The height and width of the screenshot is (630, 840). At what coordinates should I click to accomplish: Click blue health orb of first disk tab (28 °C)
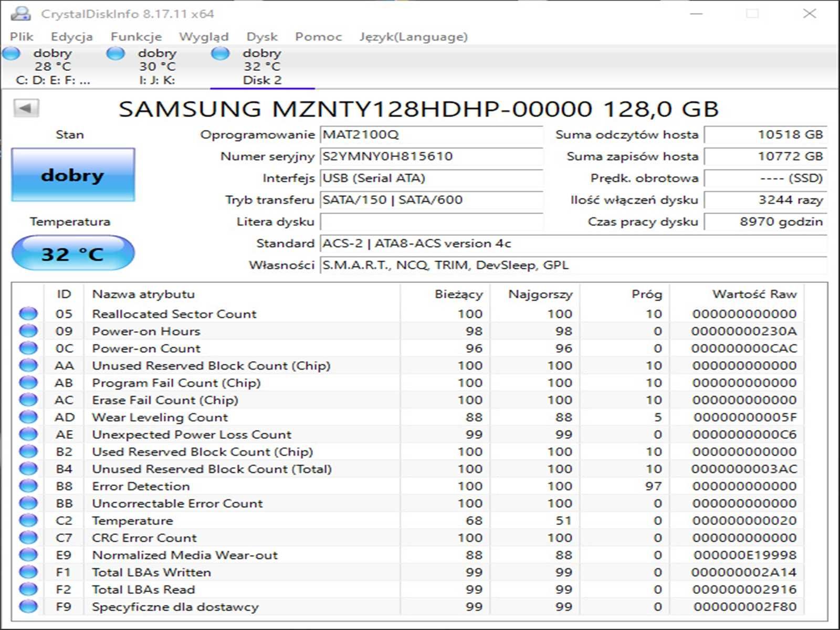click(11, 53)
